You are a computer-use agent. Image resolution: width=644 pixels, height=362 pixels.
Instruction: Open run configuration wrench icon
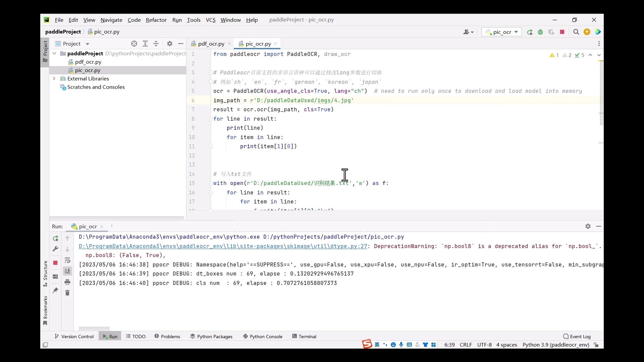click(x=55, y=249)
